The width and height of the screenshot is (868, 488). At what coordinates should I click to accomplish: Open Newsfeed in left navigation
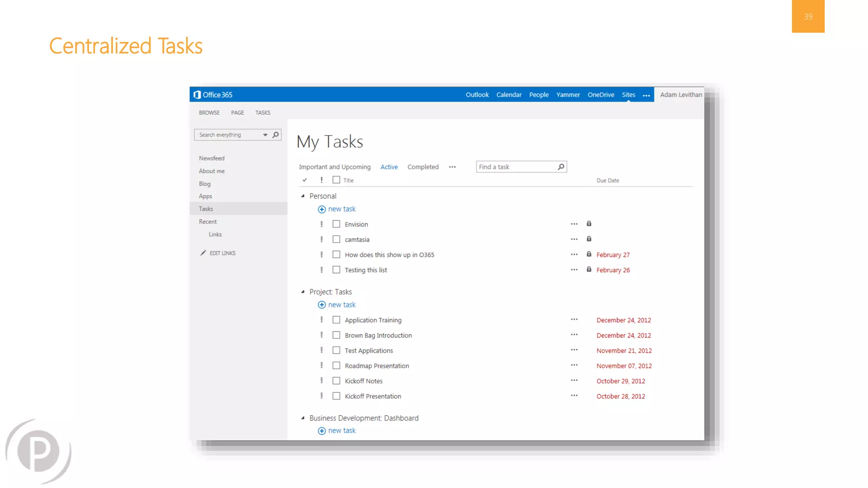(211, 158)
